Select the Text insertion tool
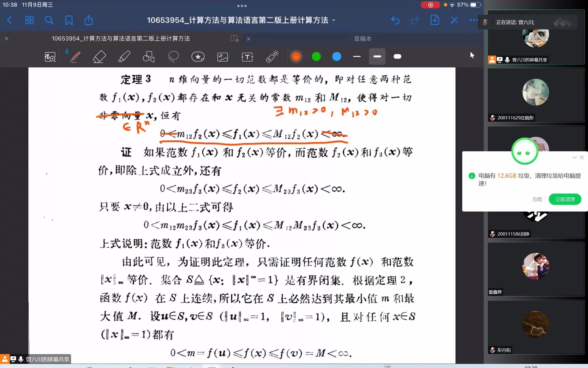 pos(247,57)
